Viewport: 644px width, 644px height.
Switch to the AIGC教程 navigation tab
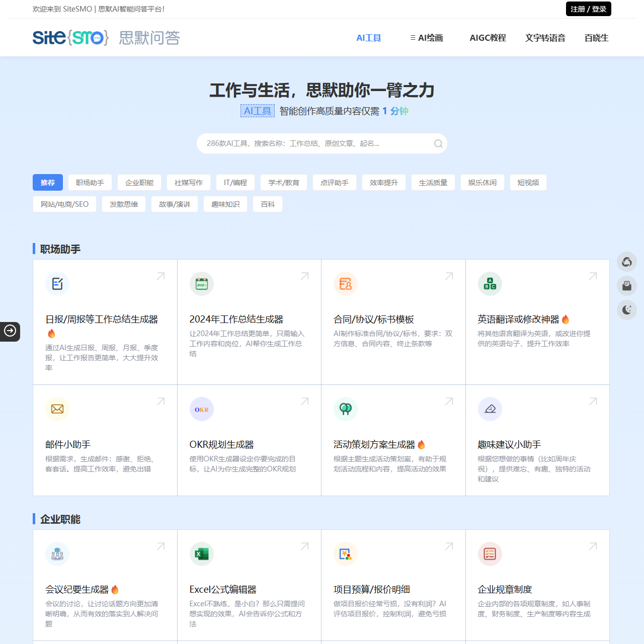pos(488,38)
